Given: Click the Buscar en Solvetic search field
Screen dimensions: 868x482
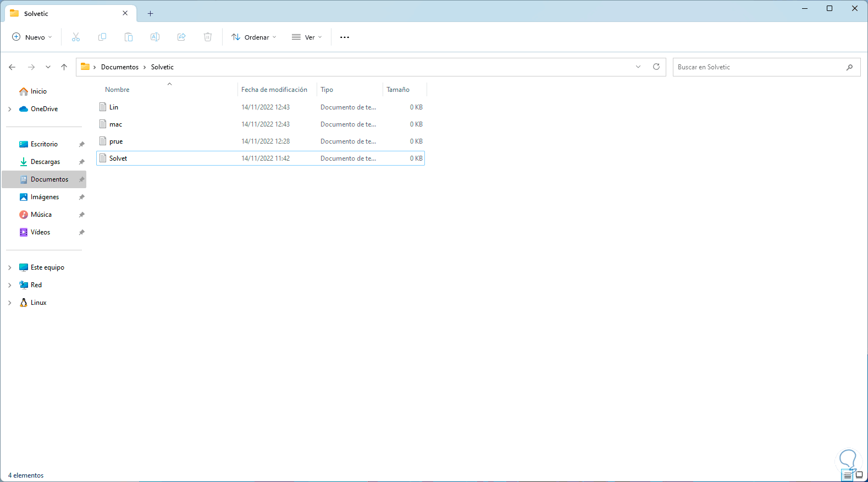Looking at the screenshot, I should point(766,67).
